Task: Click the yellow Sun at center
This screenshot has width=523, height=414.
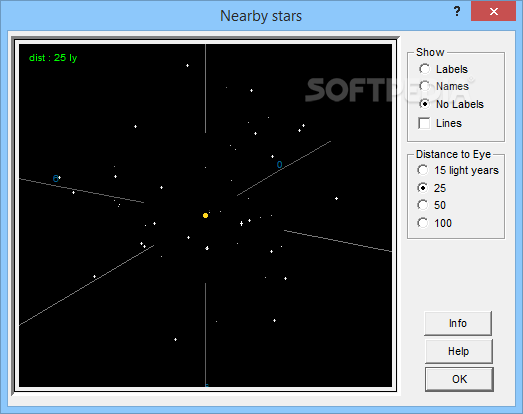Action: [x=205, y=216]
